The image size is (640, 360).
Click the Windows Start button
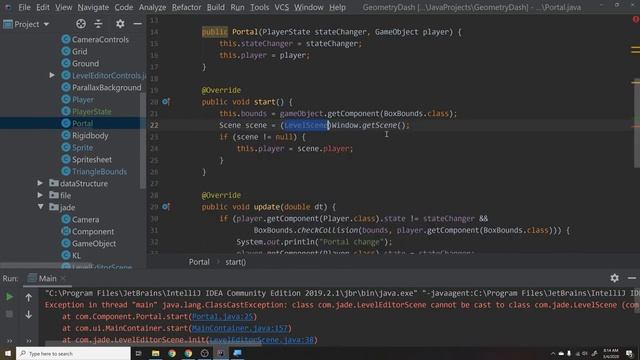[x=8, y=353]
